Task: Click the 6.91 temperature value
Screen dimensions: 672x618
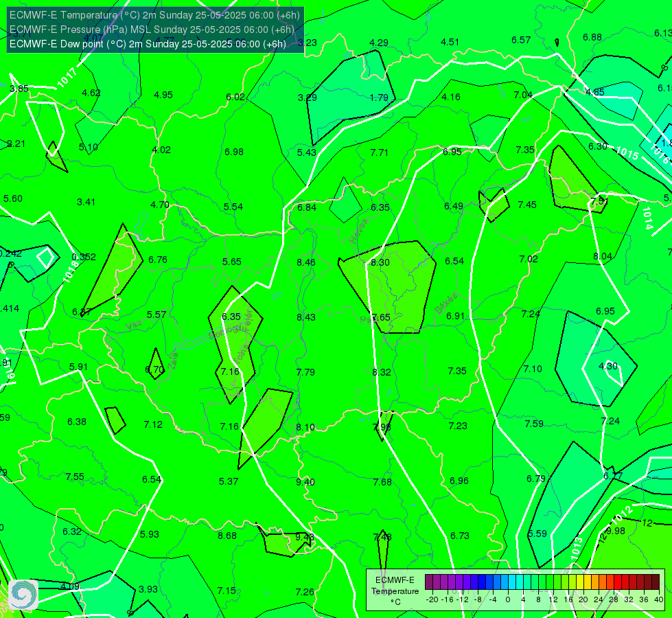Action: (x=455, y=316)
